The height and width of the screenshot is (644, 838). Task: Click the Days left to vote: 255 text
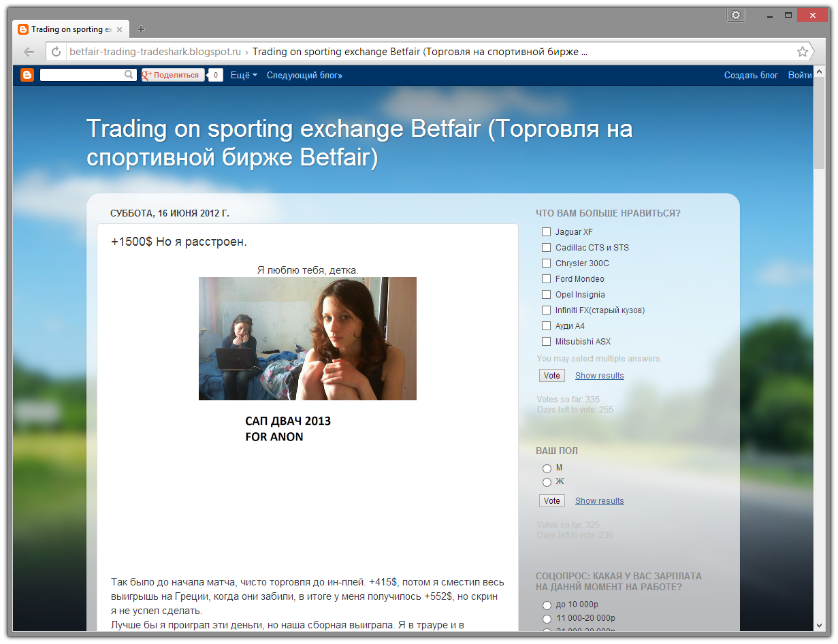[x=575, y=410]
